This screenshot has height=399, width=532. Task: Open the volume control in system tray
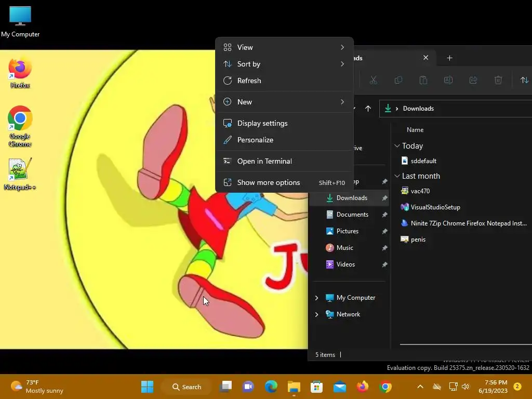pos(465,387)
